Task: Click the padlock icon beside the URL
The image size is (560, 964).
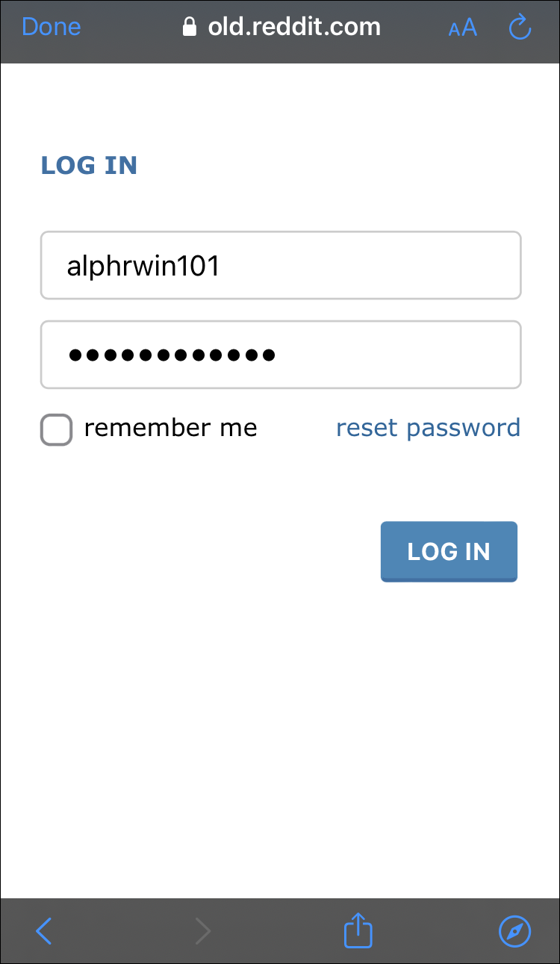Action: pos(190,28)
